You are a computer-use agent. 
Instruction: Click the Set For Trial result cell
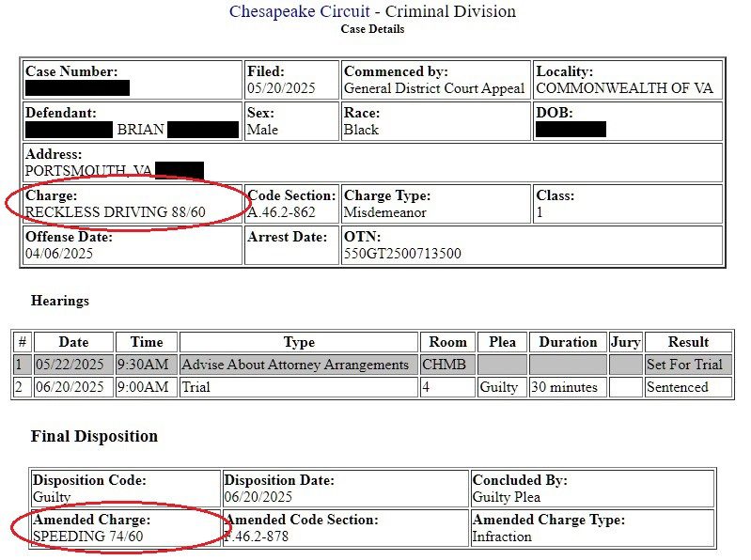coord(688,365)
